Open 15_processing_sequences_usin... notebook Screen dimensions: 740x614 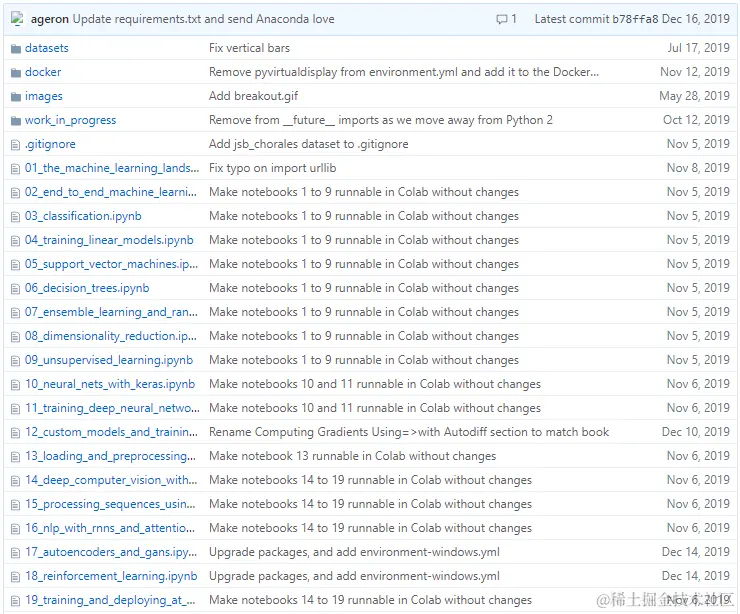[x=110, y=505]
